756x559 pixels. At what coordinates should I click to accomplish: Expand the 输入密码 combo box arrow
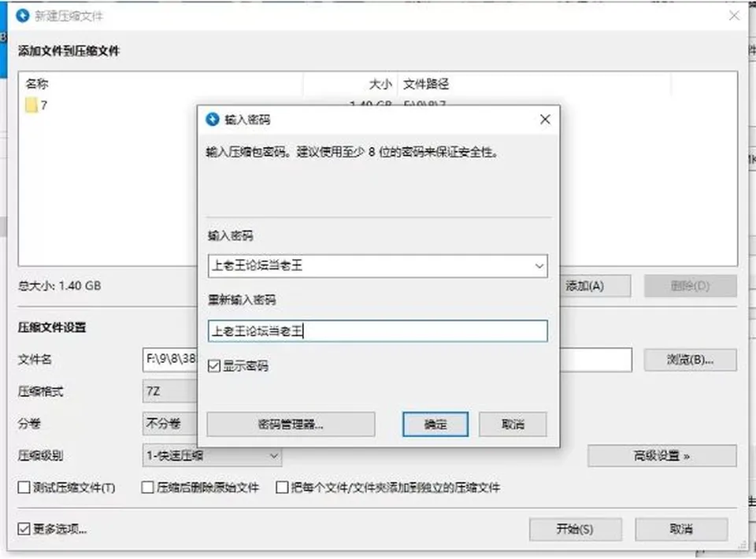pyautogui.click(x=539, y=266)
